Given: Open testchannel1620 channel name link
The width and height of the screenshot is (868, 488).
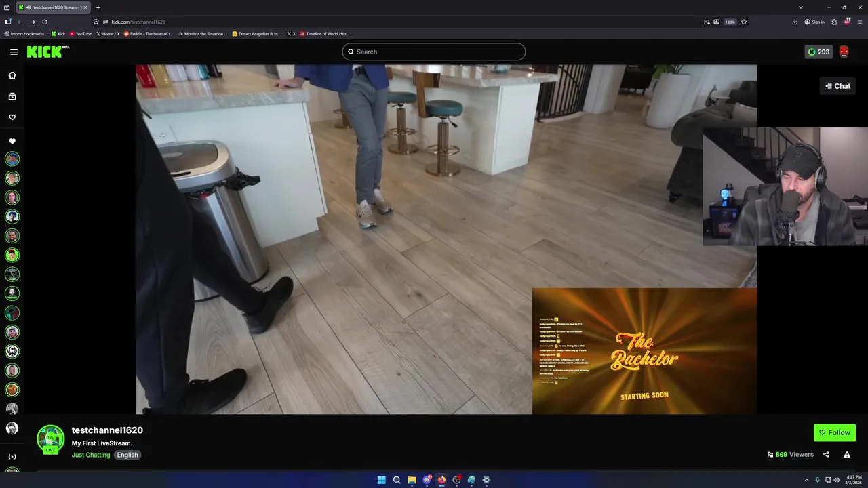Looking at the screenshot, I should (107, 430).
